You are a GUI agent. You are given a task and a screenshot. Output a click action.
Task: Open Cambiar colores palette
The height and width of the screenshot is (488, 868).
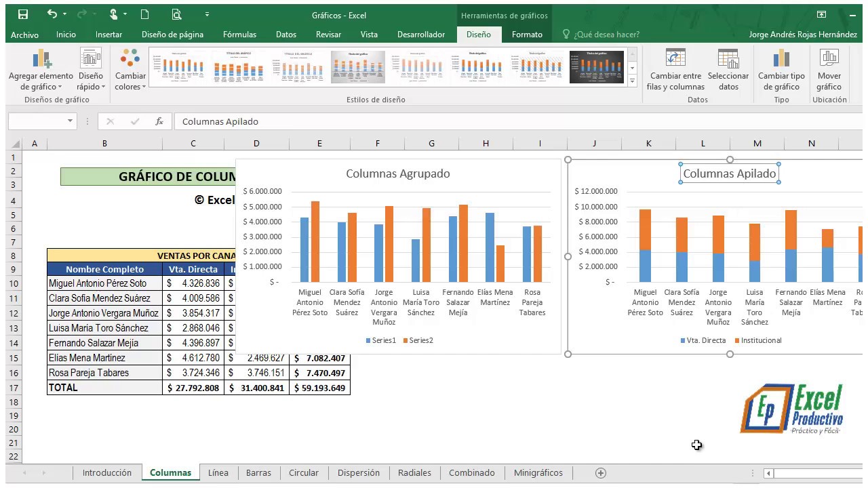[x=130, y=70]
